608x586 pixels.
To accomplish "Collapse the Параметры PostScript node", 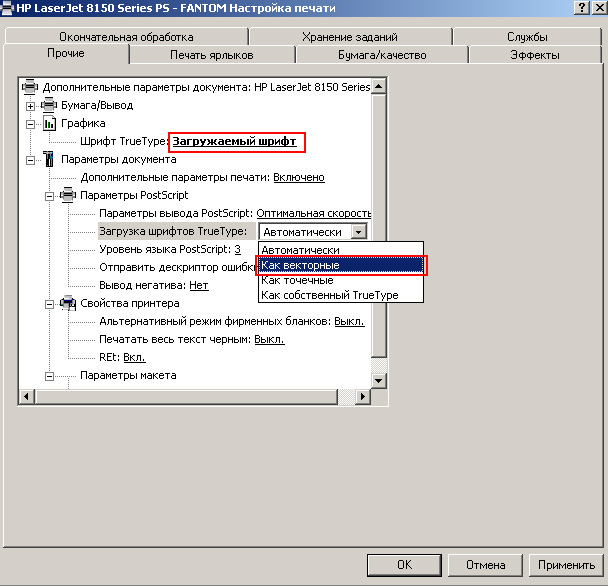I will [49, 196].
